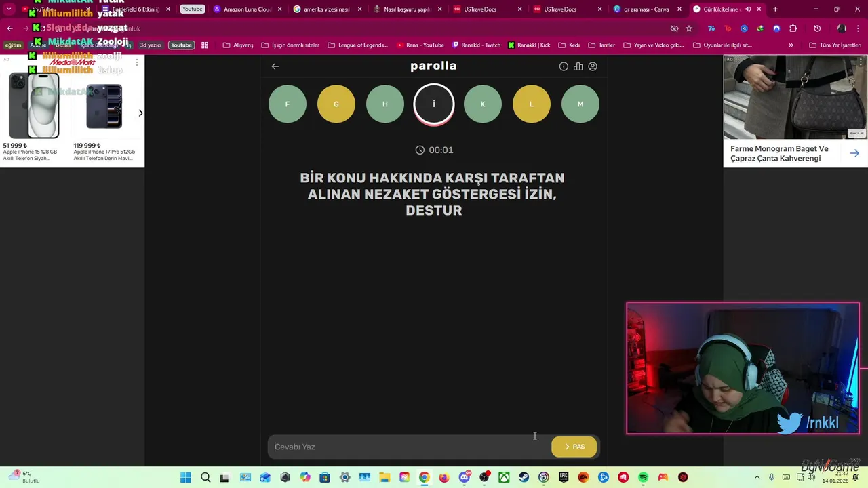The width and height of the screenshot is (868, 488).
Task: Open Discord from the taskbar
Action: pyautogui.click(x=465, y=477)
